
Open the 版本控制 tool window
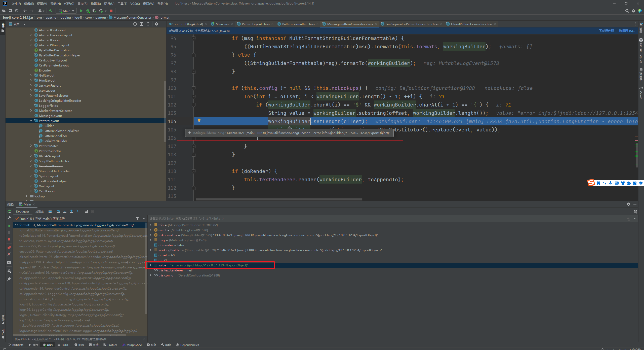click(x=16, y=345)
